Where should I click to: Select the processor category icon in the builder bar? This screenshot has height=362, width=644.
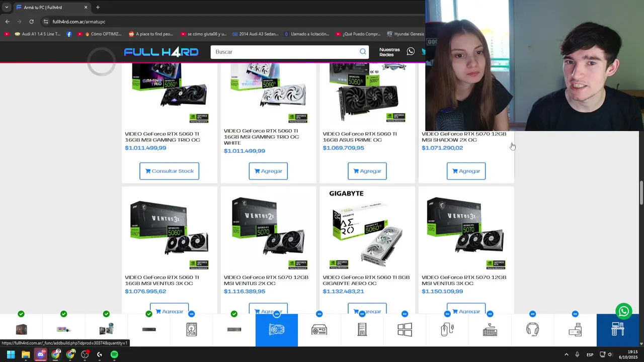pyautogui.click(x=21, y=330)
